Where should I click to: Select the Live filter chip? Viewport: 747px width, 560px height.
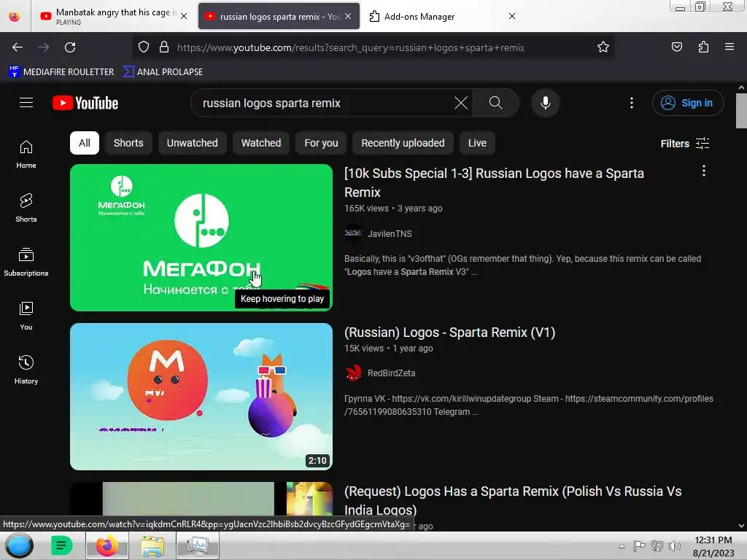point(477,143)
